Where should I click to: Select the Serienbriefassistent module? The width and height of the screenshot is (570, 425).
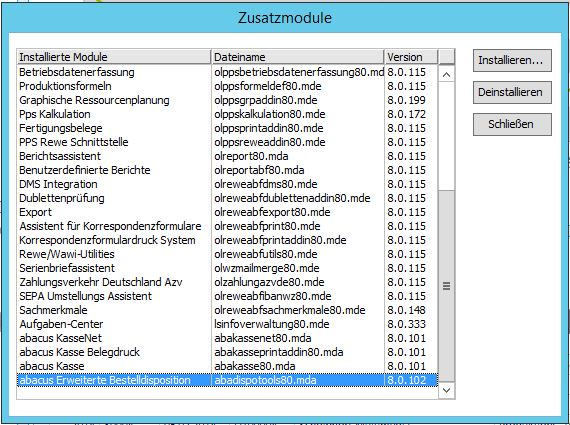tap(228, 268)
